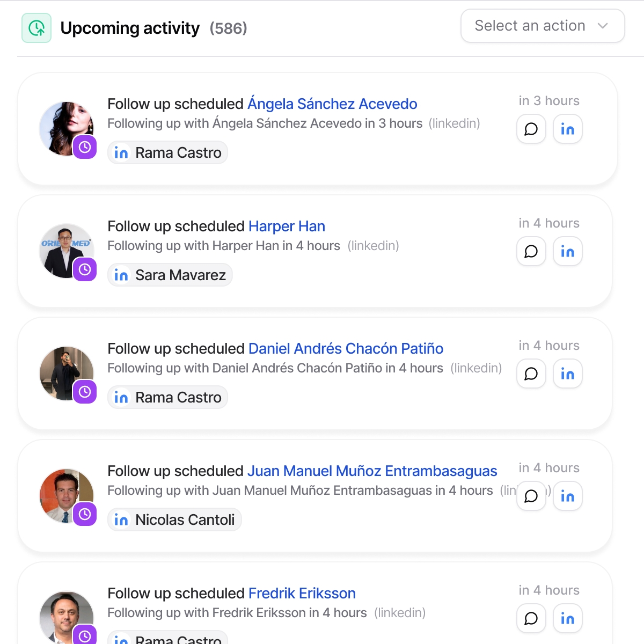
Task: Click Harper Han's profile photo
Action: click(x=67, y=251)
